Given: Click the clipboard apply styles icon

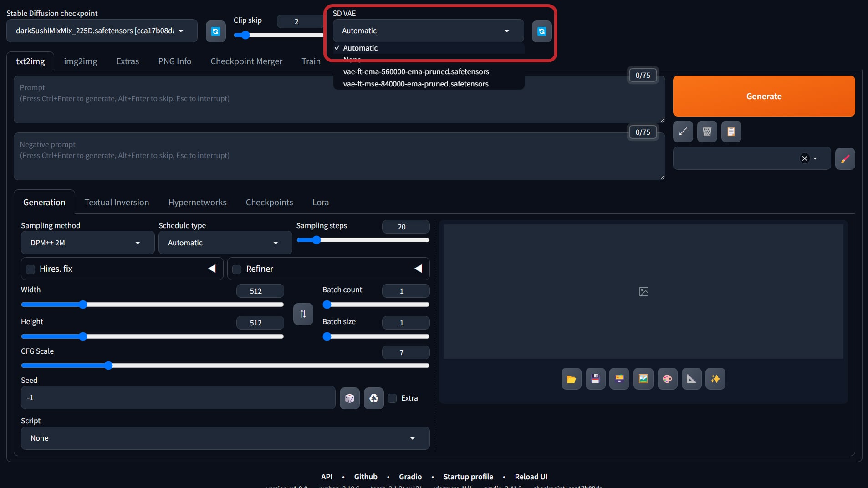Looking at the screenshot, I should tap(731, 132).
